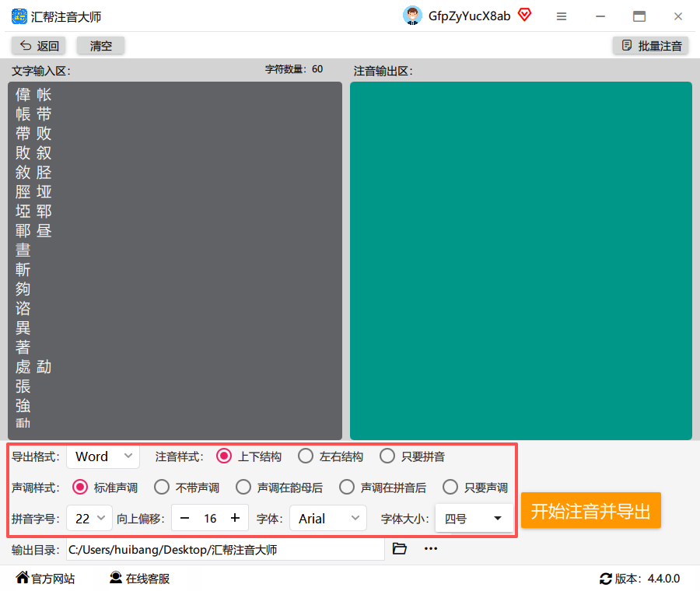Viewport: 700px width, 591px height.
Task: Click the 汇帮注音大师 app logo
Action: click(19, 16)
